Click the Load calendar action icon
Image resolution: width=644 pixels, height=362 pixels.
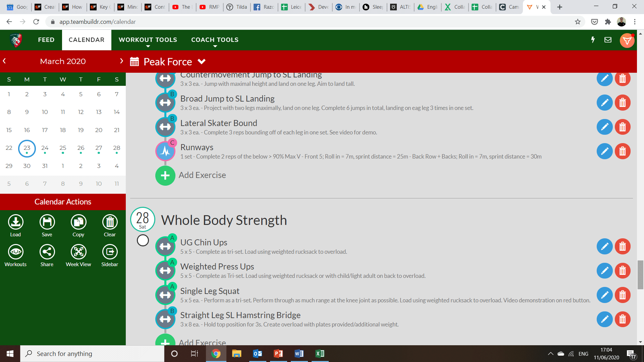click(x=15, y=222)
